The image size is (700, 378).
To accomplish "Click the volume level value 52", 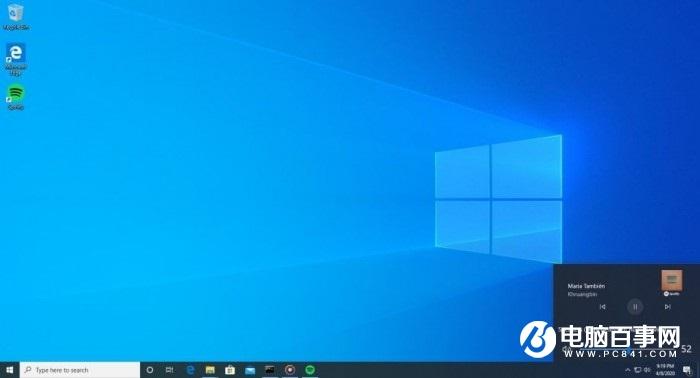I will [687, 349].
